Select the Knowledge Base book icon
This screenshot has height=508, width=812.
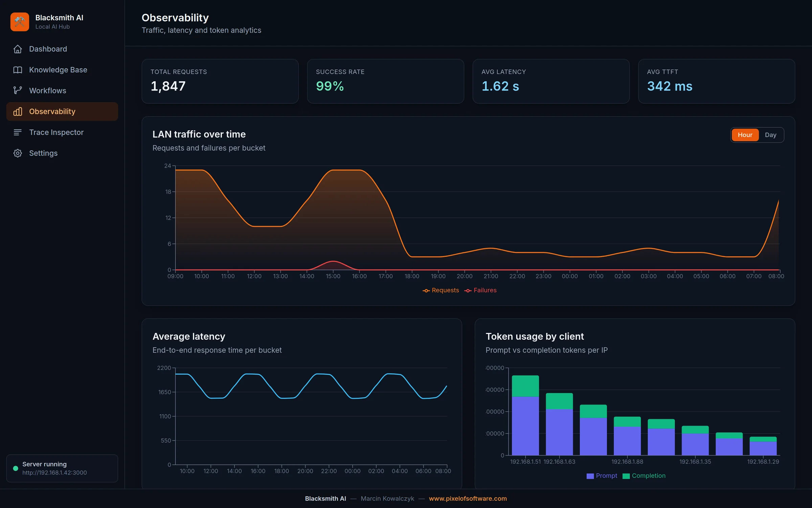(18, 70)
